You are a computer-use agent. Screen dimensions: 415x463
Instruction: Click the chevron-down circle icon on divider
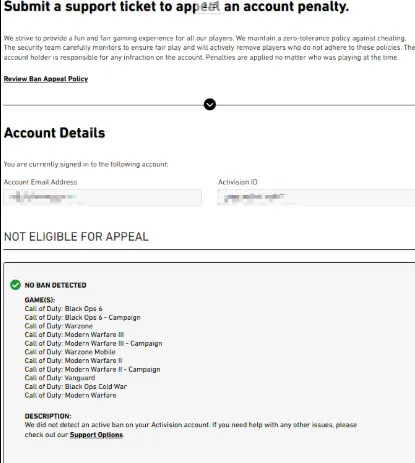pos(210,105)
